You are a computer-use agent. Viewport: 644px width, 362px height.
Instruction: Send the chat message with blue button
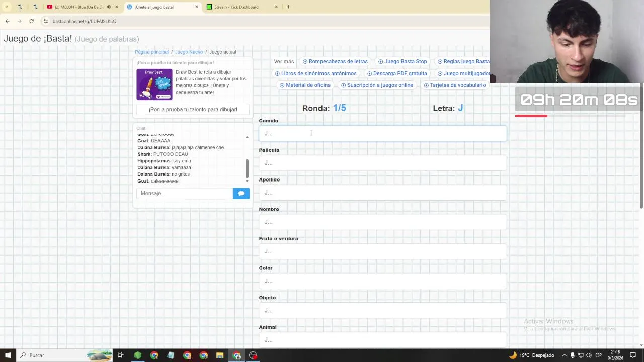click(x=241, y=193)
